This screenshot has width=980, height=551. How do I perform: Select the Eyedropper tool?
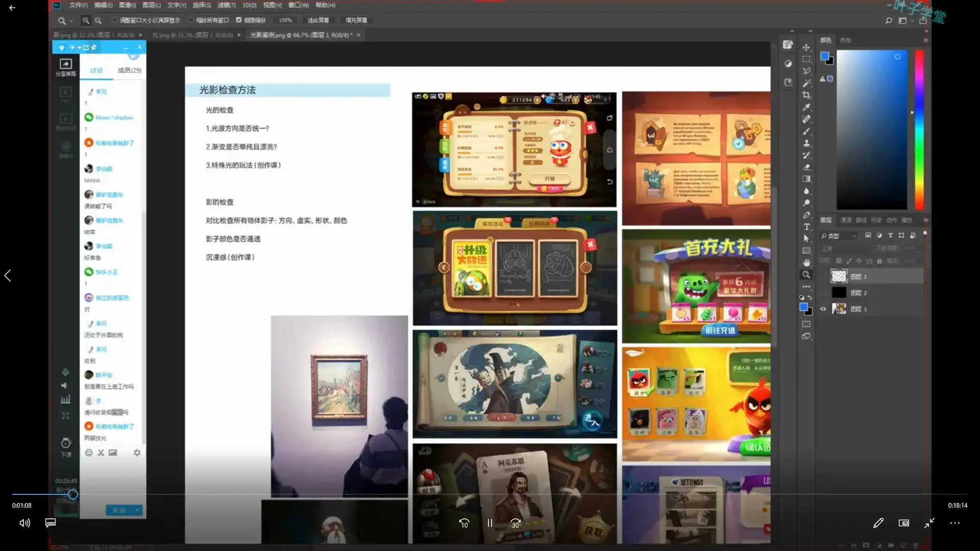(x=806, y=107)
